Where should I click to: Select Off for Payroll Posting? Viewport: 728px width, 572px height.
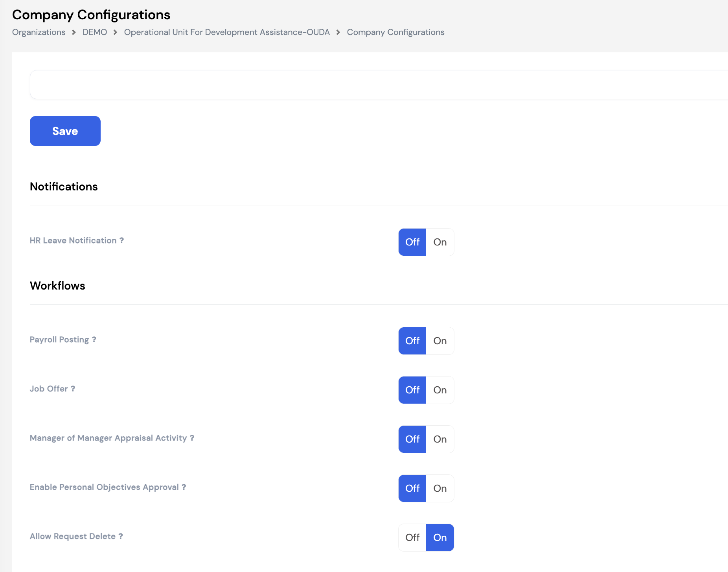(x=412, y=341)
